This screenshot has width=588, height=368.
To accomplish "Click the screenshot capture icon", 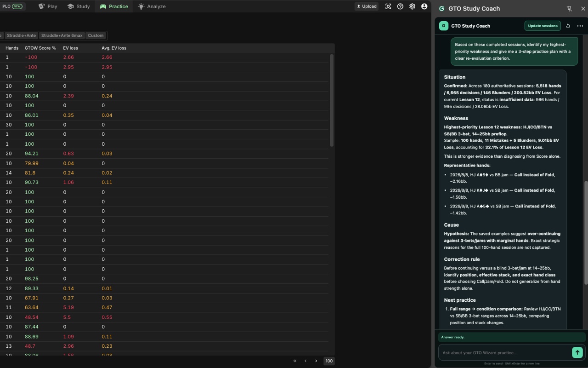I will coord(388,6).
